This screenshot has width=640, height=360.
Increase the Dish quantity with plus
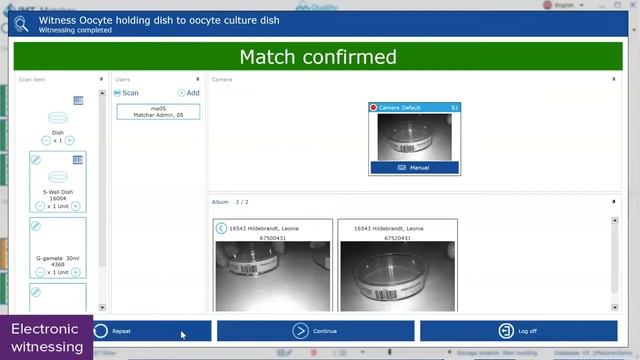tap(69, 140)
